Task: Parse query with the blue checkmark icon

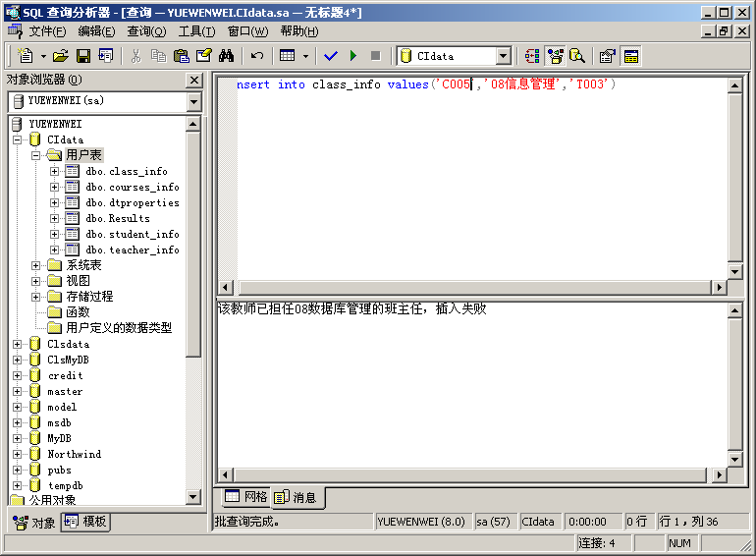Action: tap(331, 56)
